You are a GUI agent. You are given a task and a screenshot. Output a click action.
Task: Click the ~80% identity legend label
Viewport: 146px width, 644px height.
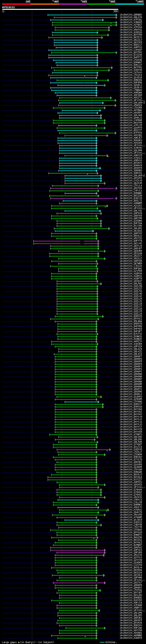tap(112, 2)
